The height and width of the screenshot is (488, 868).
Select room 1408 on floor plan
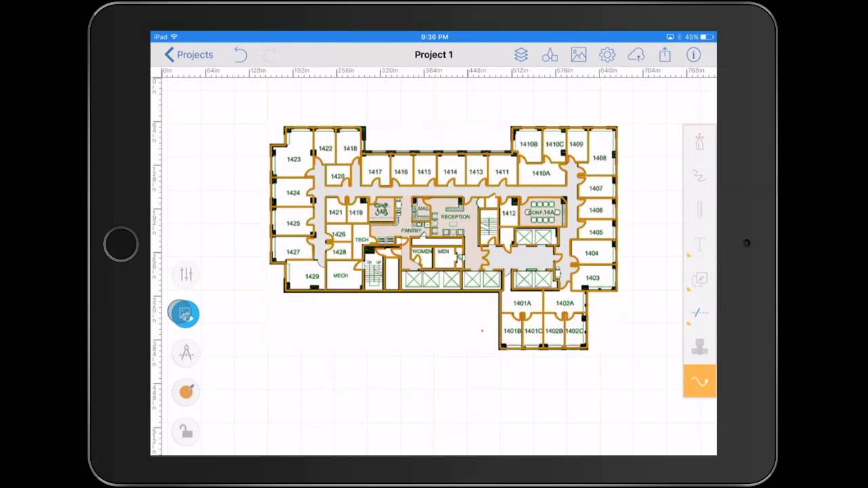point(599,158)
